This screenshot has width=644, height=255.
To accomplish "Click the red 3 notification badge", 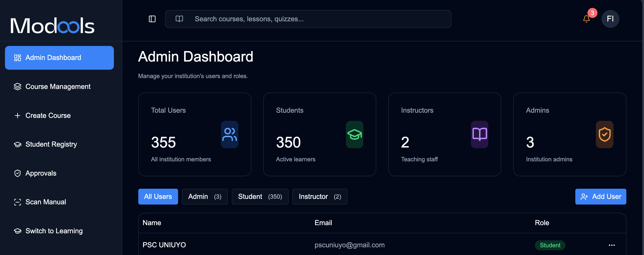I will pyautogui.click(x=592, y=13).
